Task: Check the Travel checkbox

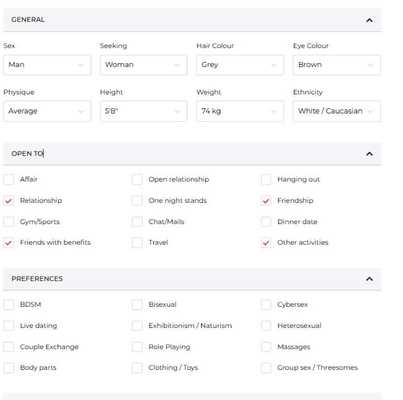Action: tap(137, 242)
